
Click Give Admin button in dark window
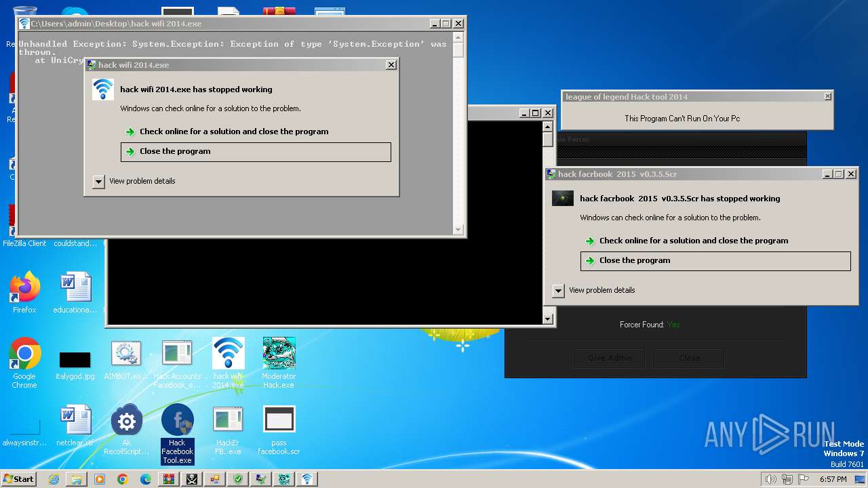click(610, 358)
